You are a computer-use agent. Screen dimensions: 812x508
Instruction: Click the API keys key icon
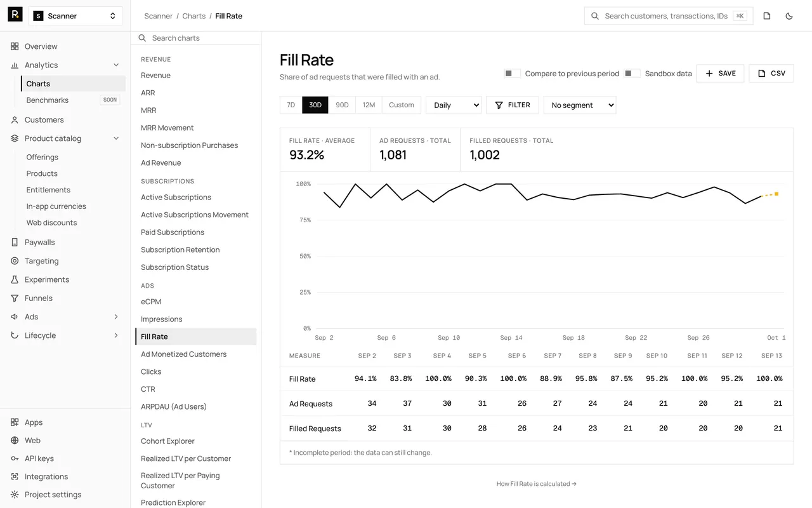pyautogui.click(x=15, y=458)
